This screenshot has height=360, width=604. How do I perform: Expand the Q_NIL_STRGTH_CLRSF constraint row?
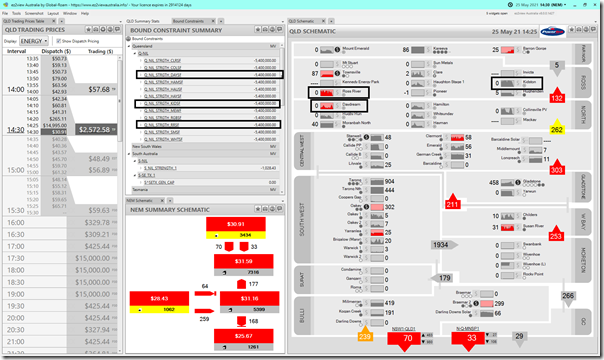pos(141,60)
